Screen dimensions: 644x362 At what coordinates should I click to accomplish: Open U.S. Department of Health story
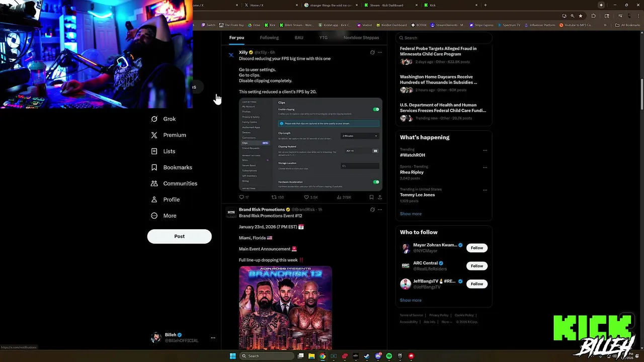443,113
